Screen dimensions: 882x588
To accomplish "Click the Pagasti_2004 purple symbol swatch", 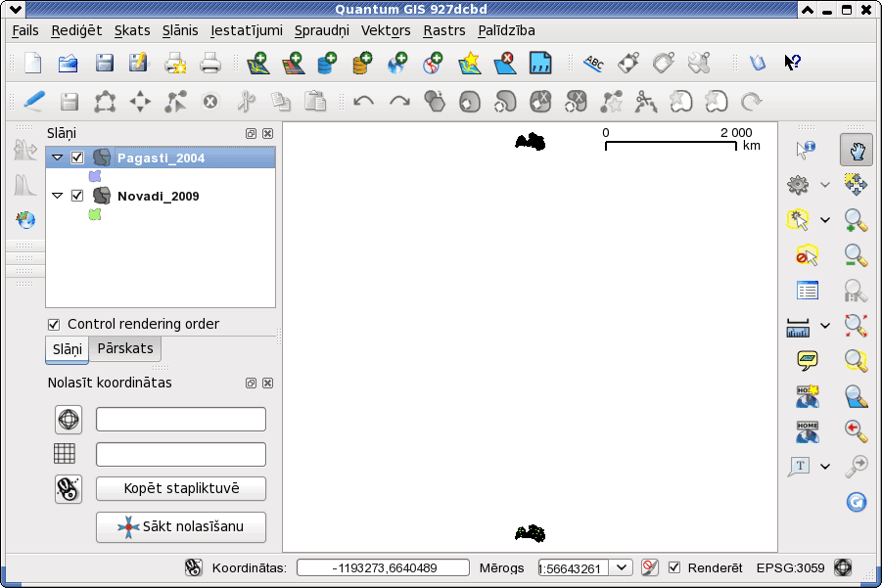I will pos(95,176).
